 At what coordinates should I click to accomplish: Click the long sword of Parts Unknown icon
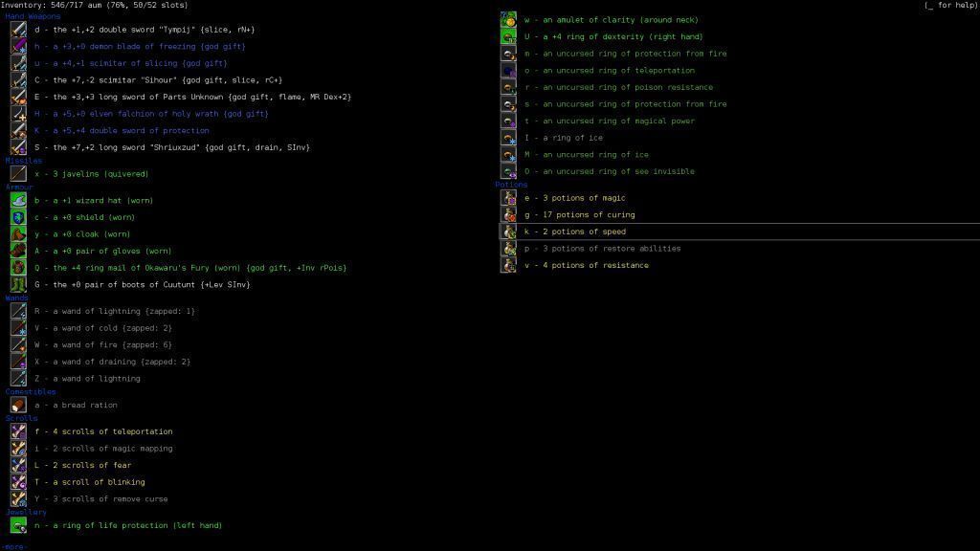(x=18, y=97)
